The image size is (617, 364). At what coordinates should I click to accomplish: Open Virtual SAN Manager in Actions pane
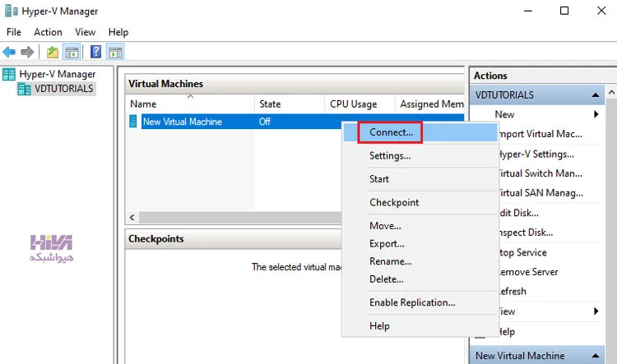(x=540, y=193)
